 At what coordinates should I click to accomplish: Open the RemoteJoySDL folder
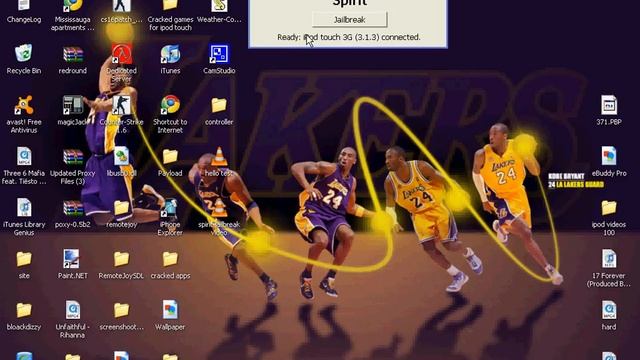[x=122, y=259]
